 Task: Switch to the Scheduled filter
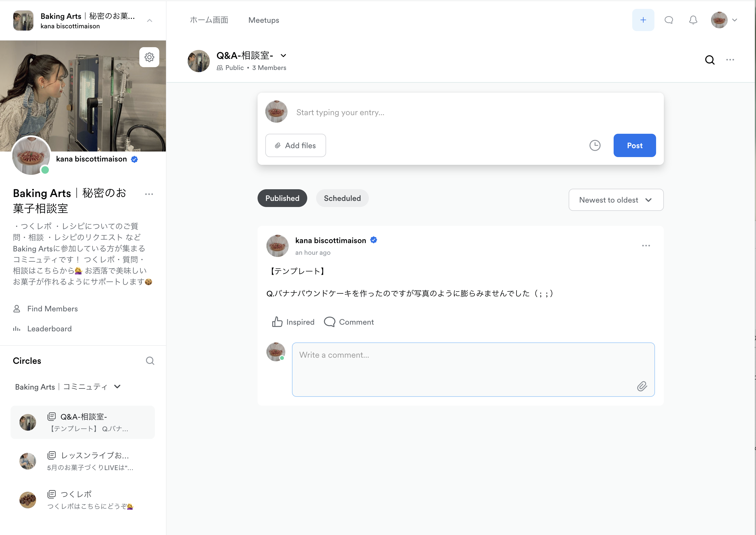pyautogui.click(x=342, y=198)
